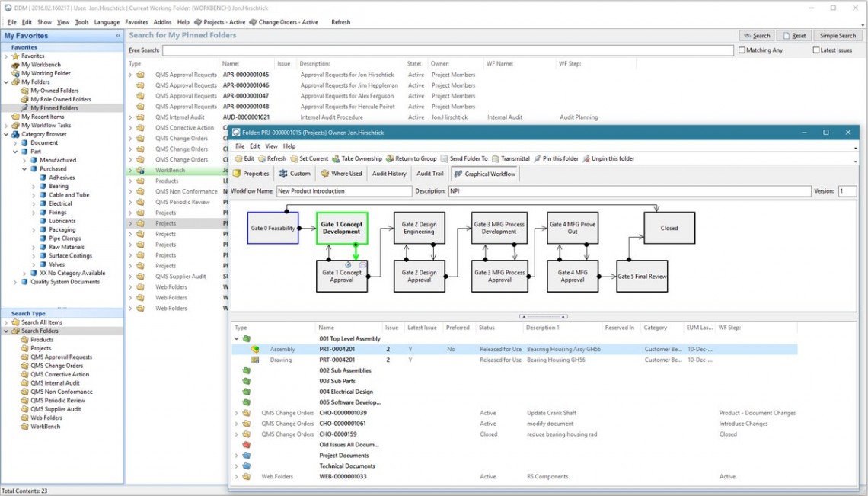This screenshot has height=496, width=868.
Task: Open the Tools menu
Action: point(81,22)
